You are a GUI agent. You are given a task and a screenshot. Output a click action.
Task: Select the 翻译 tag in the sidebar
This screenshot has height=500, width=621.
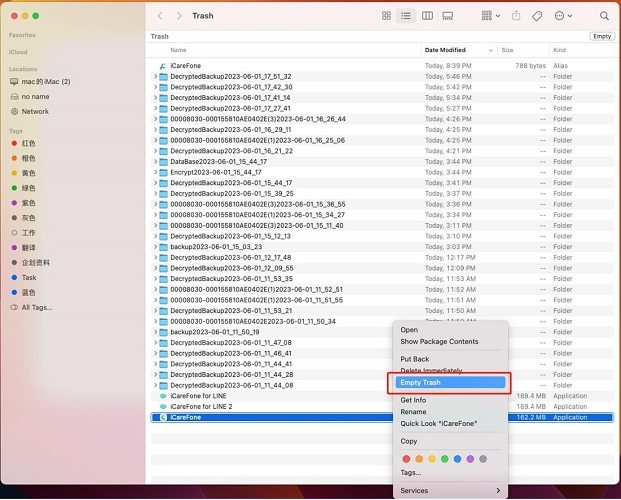(x=23, y=248)
